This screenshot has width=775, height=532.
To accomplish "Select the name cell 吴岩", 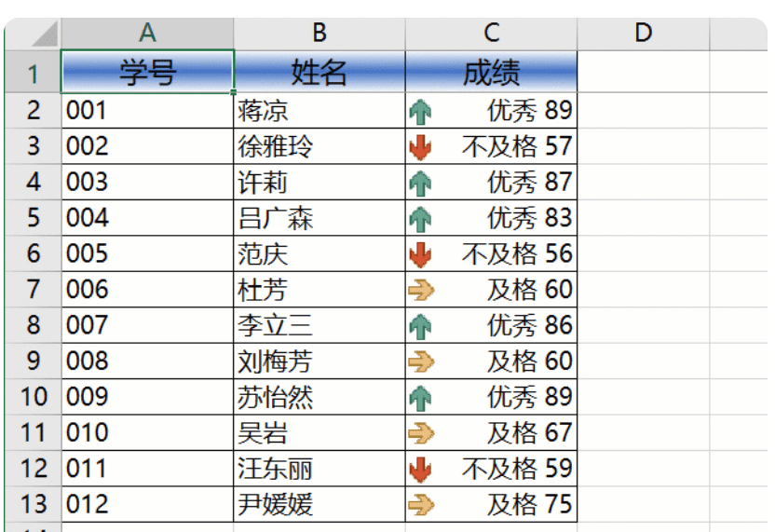I will pyautogui.click(x=320, y=432).
